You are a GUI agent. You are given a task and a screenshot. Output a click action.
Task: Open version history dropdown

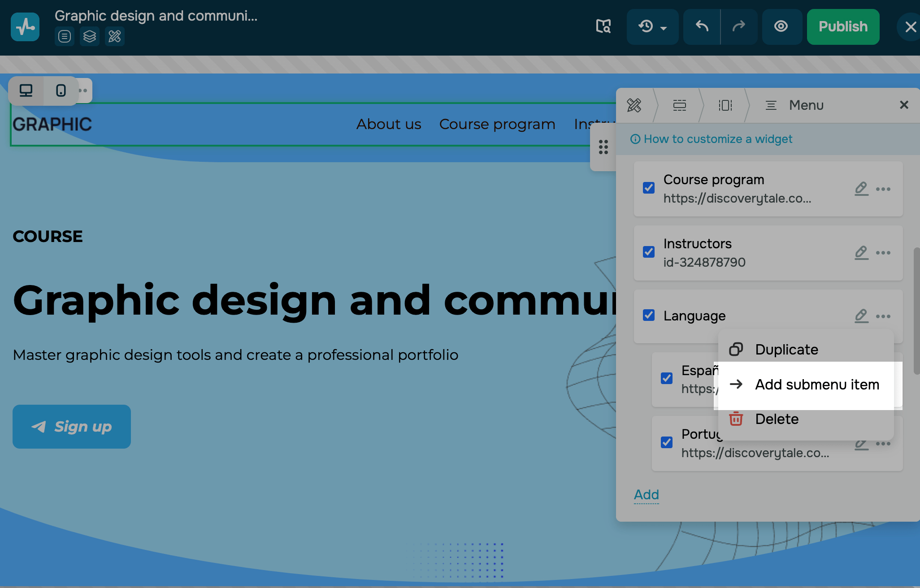click(x=652, y=26)
